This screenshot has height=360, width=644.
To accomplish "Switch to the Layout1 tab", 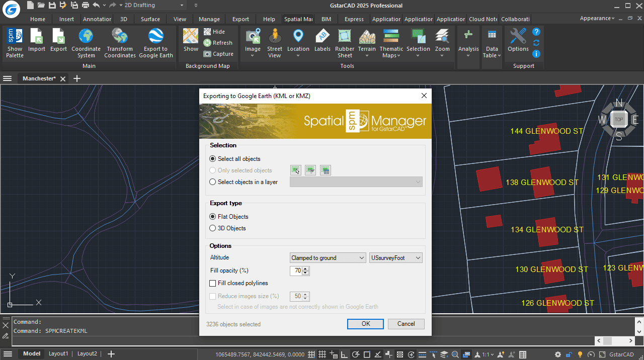I will pos(58,354).
